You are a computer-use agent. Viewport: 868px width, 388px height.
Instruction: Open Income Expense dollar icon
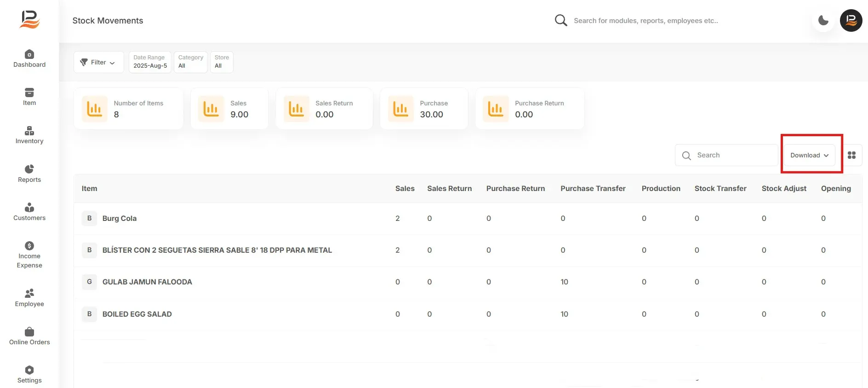(29, 246)
